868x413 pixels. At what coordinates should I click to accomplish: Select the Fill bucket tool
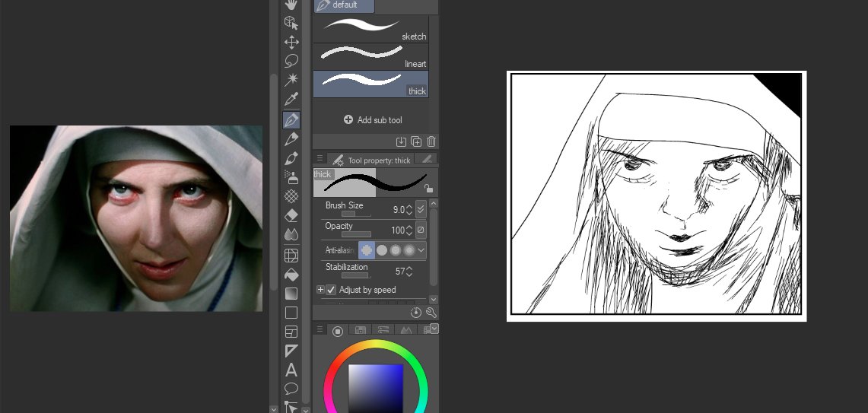tap(291, 275)
